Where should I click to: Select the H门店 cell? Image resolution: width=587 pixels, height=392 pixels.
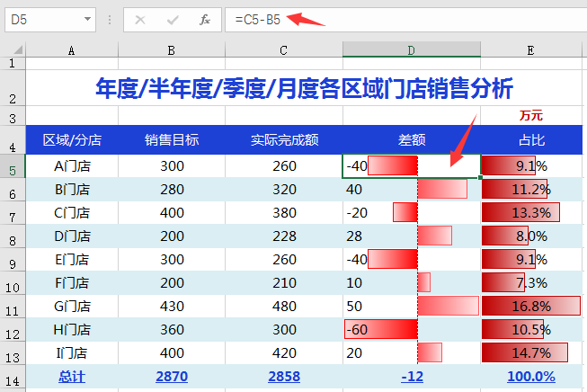tap(72, 330)
